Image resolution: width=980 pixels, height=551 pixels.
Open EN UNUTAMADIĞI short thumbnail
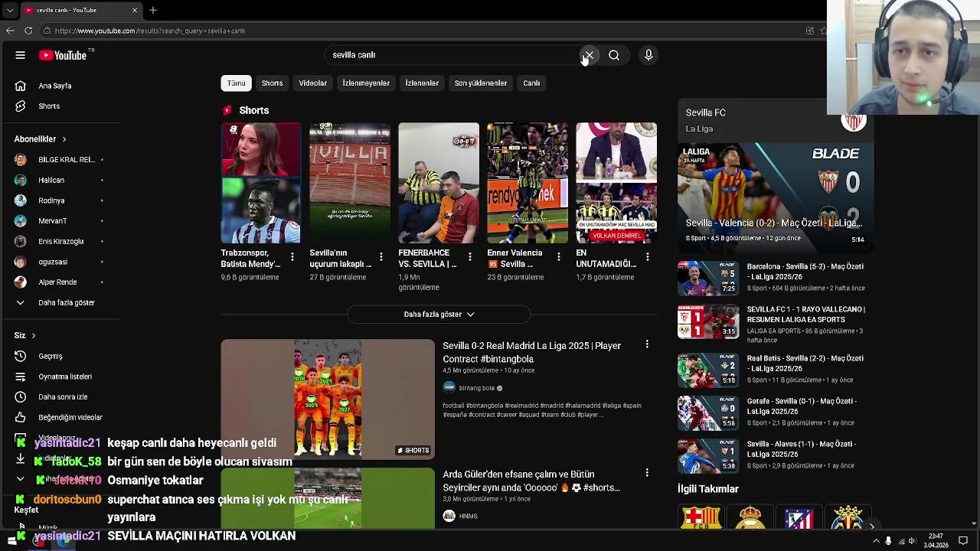(x=616, y=183)
